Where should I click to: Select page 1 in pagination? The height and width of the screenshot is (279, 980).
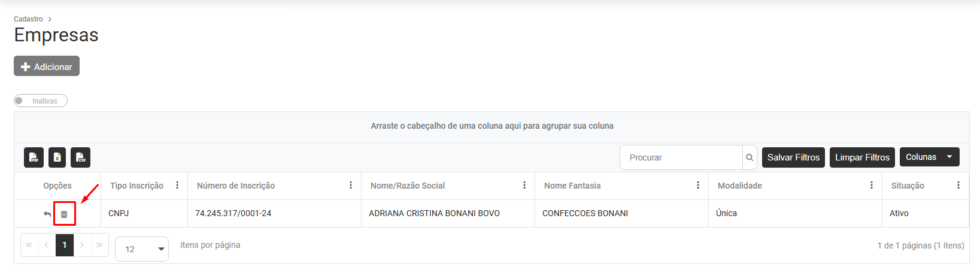point(65,245)
